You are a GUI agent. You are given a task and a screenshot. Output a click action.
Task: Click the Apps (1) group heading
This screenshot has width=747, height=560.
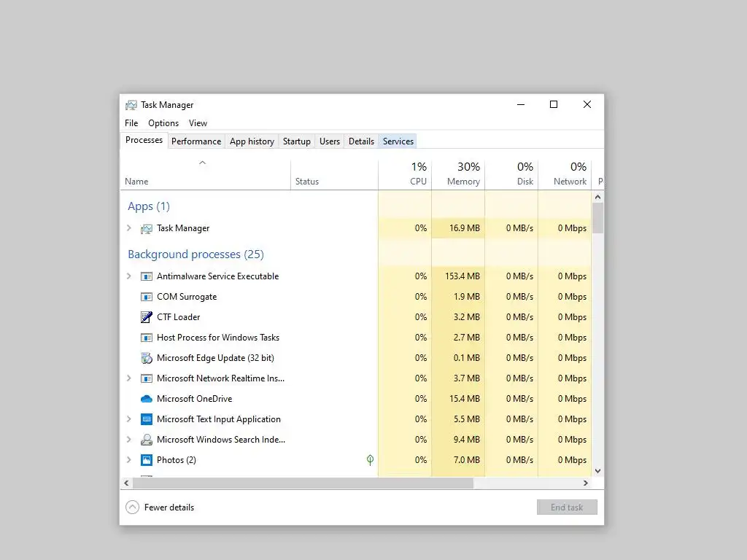pyautogui.click(x=149, y=206)
